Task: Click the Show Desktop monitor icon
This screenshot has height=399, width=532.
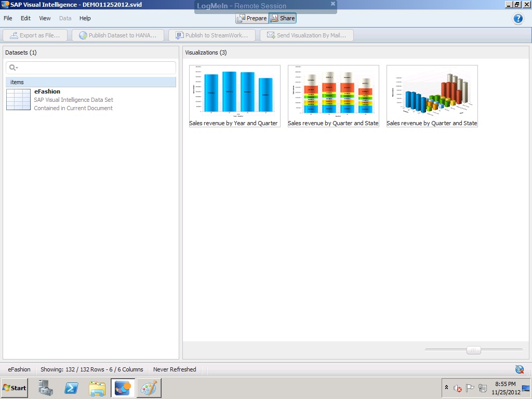Action: [x=526, y=388]
